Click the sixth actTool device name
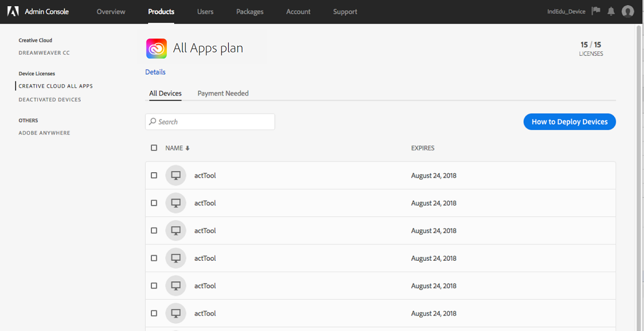Screen dimensions: 644x331 coord(205,313)
